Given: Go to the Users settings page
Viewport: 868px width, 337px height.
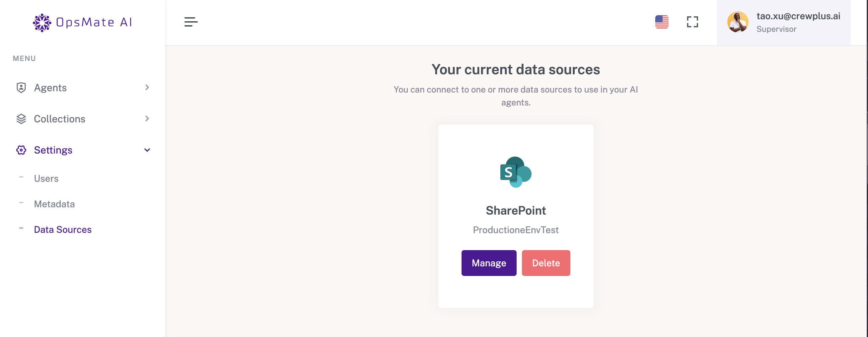Looking at the screenshot, I should [46, 178].
